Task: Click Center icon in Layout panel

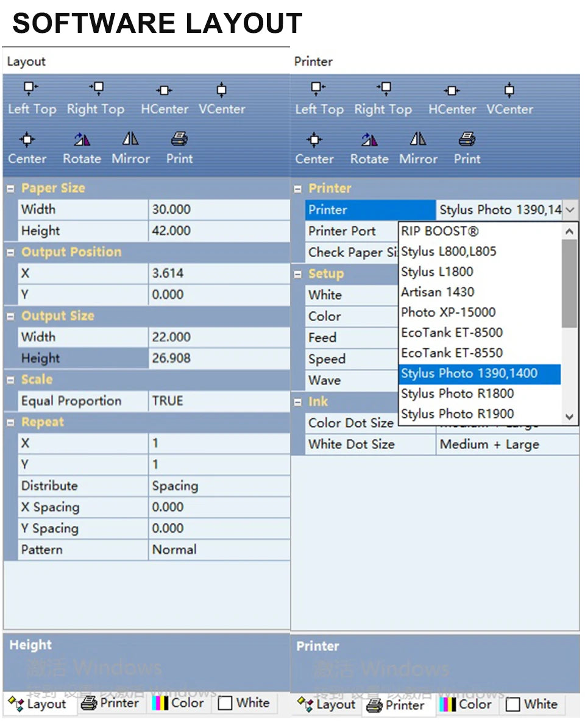Action: [x=27, y=139]
